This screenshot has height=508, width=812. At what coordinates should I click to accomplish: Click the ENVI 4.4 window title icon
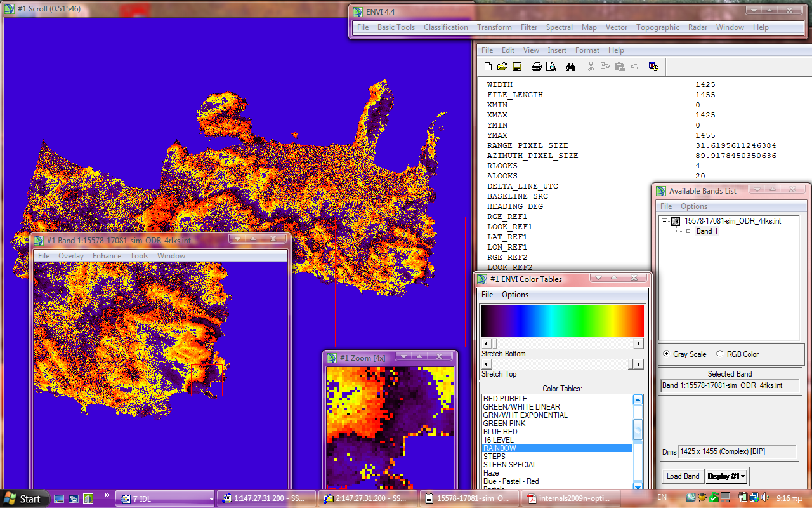358,11
